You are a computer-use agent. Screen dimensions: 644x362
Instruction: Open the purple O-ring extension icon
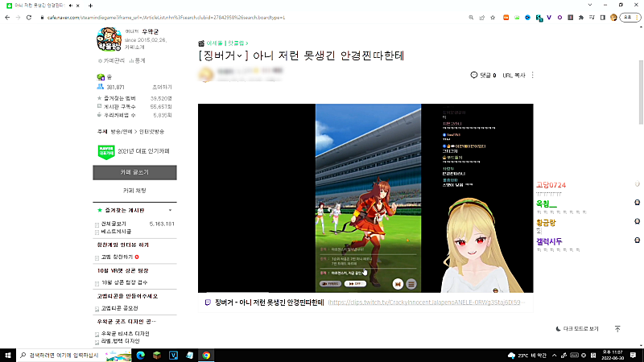click(559, 18)
